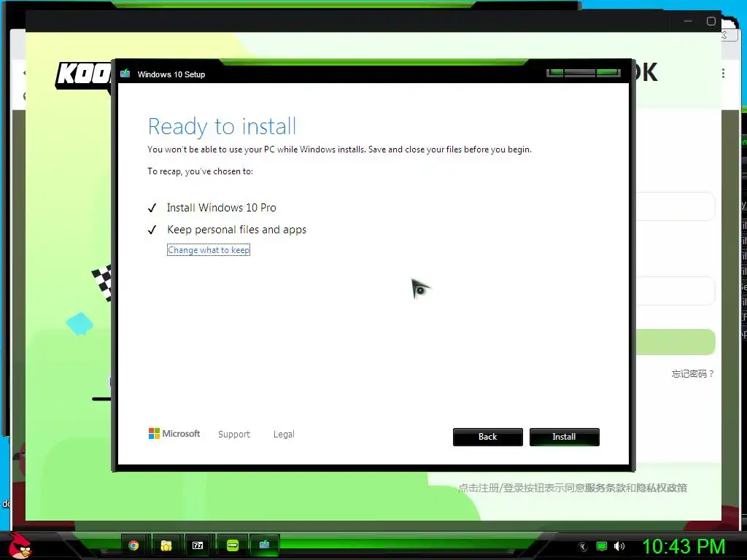This screenshot has width=747, height=560.
Task: Open 7-Zip from the taskbar
Action: point(198,545)
